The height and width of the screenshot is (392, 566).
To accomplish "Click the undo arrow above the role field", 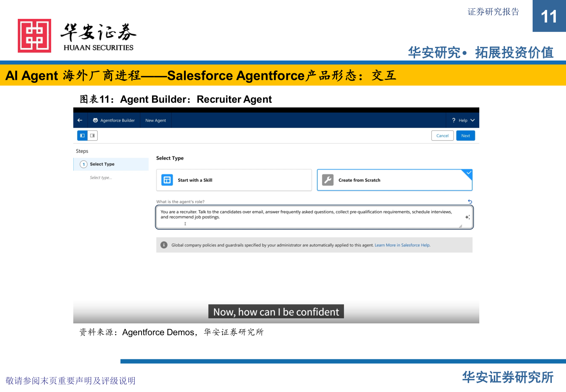I will point(470,201).
